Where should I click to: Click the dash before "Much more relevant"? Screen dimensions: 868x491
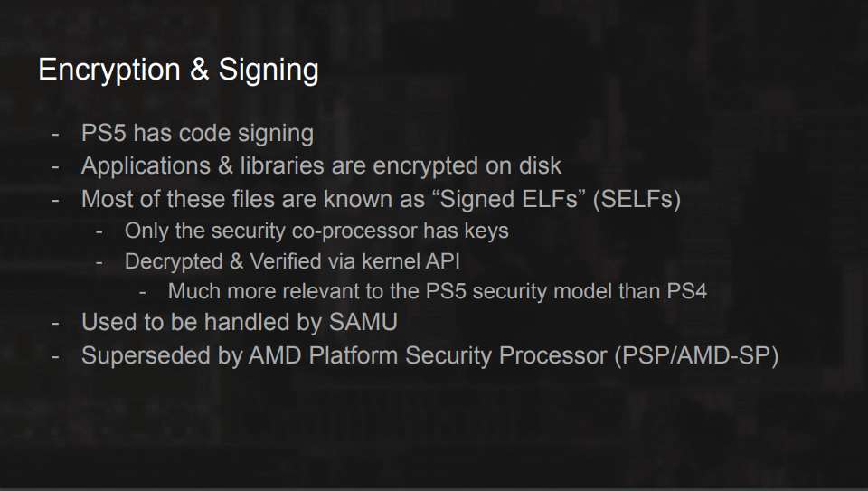142,292
